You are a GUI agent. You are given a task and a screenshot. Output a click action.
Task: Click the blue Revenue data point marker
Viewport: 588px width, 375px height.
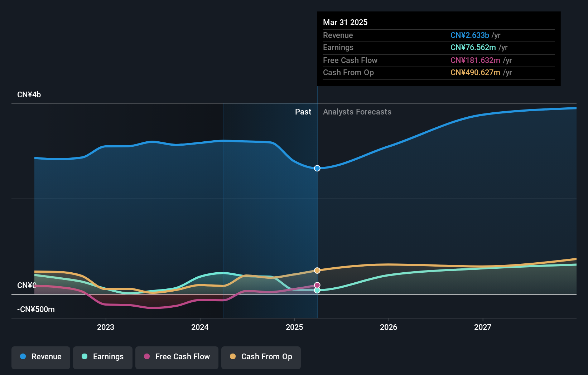[317, 168]
